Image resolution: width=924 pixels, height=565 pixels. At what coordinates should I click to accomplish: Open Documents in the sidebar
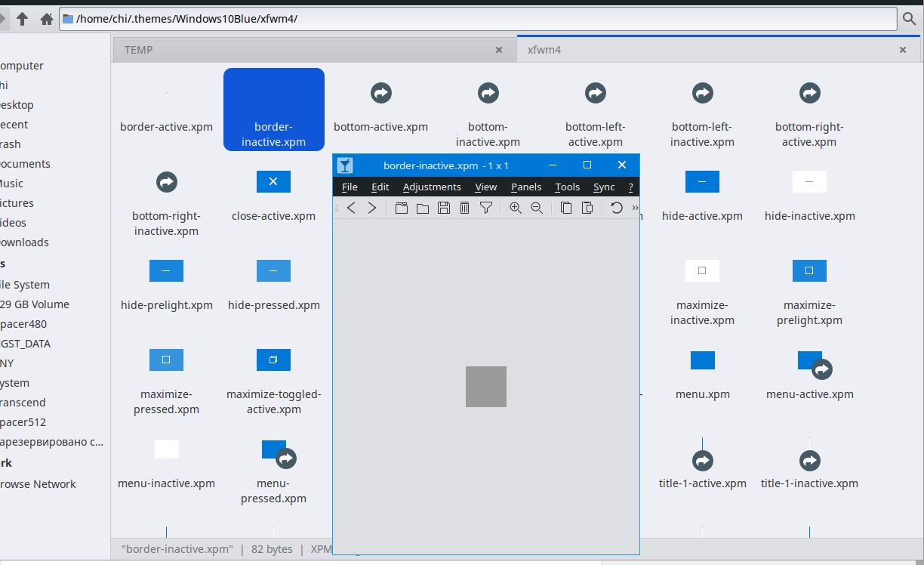pos(24,164)
